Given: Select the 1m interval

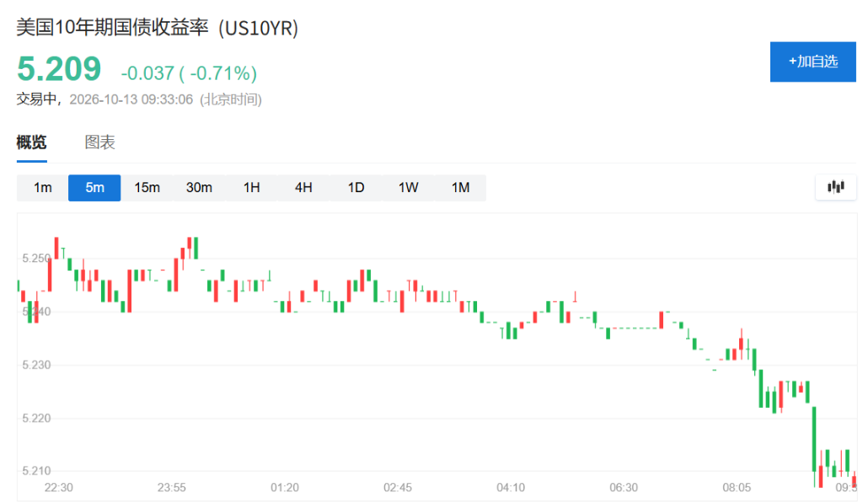Looking at the screenshot, I should [42, 188].
